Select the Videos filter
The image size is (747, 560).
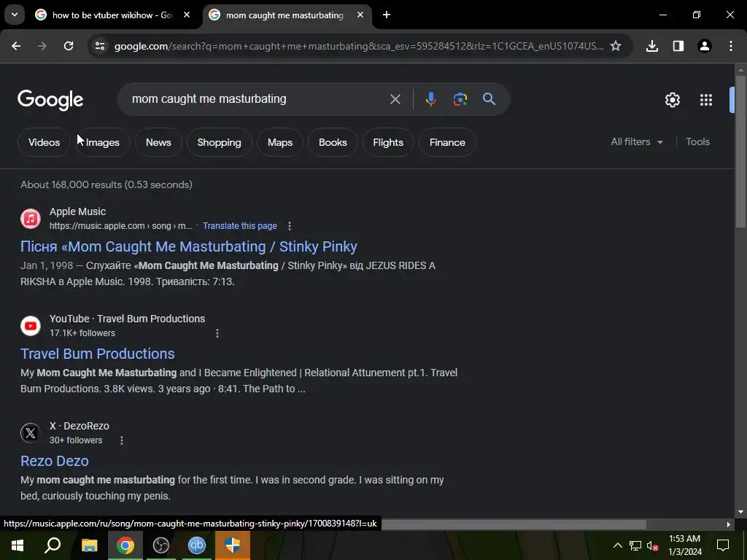[x=44, y=142]
